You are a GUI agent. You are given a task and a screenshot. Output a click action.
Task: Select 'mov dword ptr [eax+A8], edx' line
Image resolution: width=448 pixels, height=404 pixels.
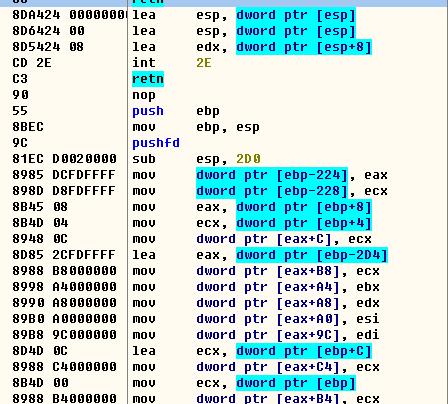click(x=224, y=303)
